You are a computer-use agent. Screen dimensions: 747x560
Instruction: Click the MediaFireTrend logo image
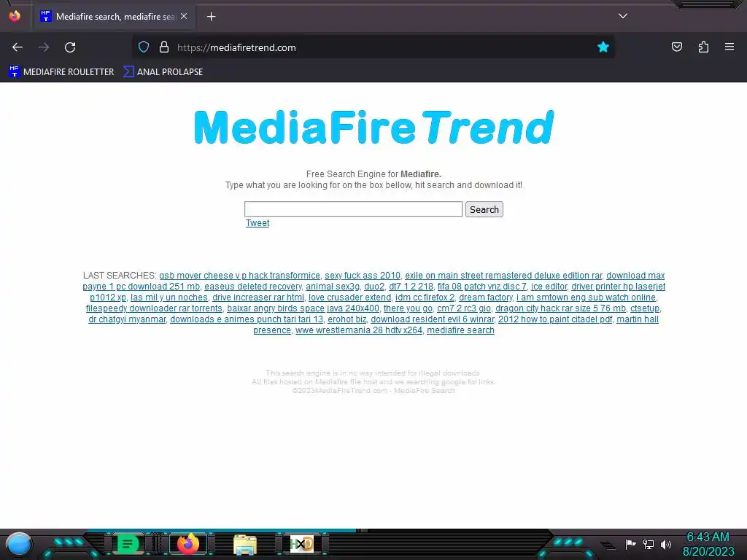374,127
